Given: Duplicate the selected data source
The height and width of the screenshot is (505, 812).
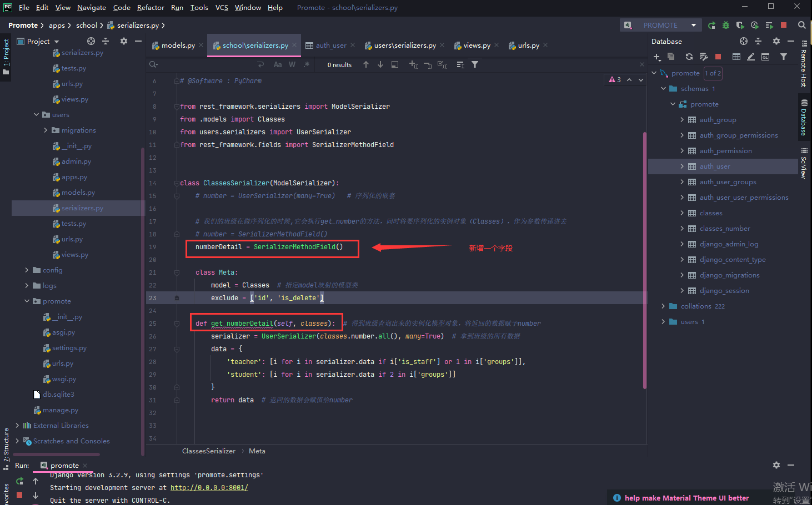Looking at the screenshot, I should 671,57.
